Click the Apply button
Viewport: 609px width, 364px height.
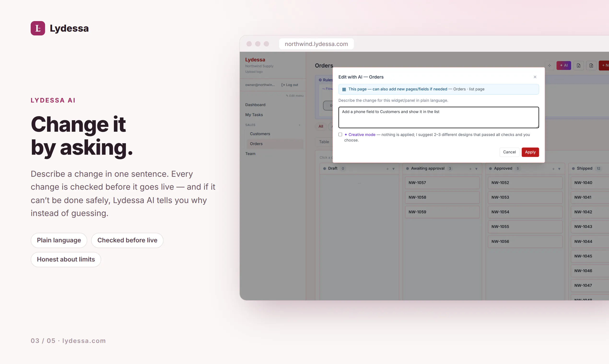pyautogui.click(x=530, y=152)
